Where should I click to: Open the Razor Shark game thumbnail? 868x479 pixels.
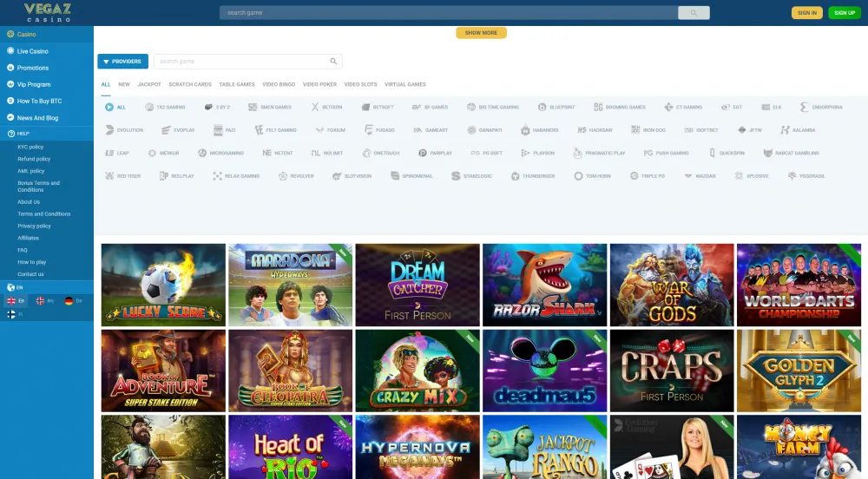pos(545,285)
